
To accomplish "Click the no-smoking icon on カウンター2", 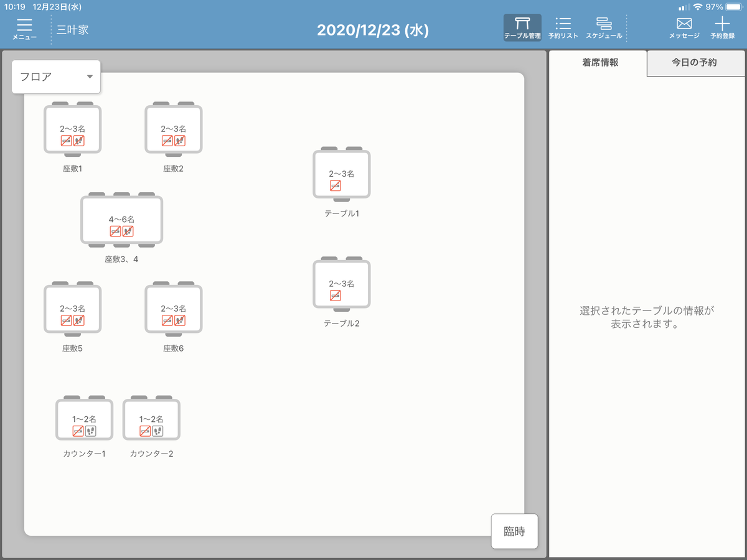I will [145, 431].
